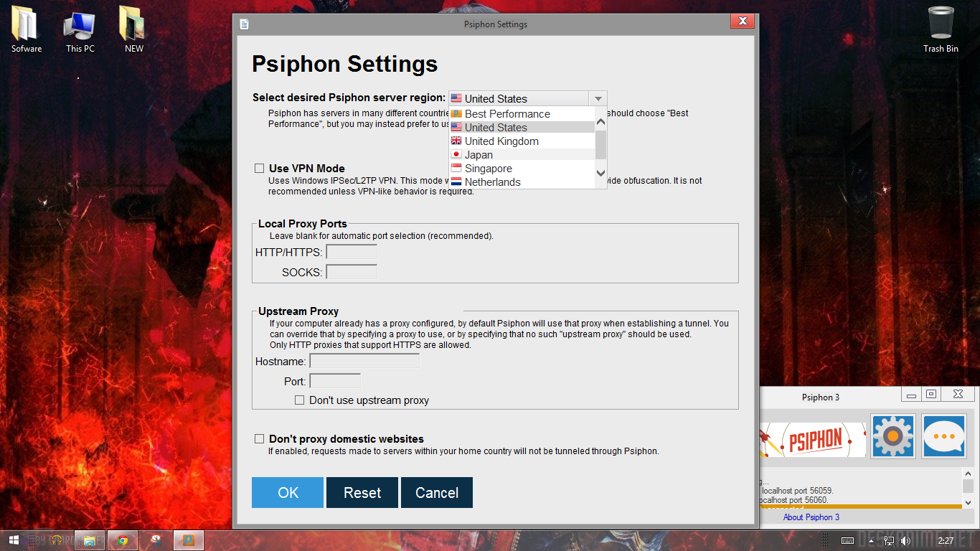Open the Sofware folder on the desktop

click(x=27, y=30)
